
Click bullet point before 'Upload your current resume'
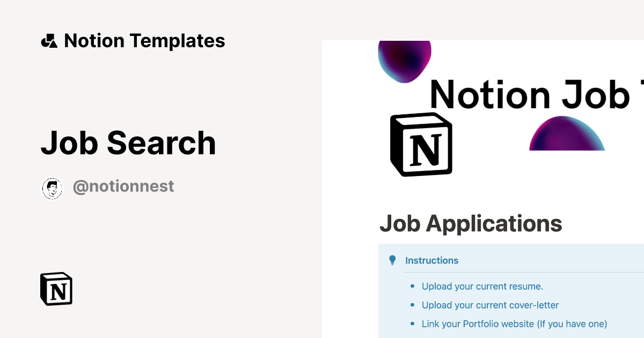point(412,286)
